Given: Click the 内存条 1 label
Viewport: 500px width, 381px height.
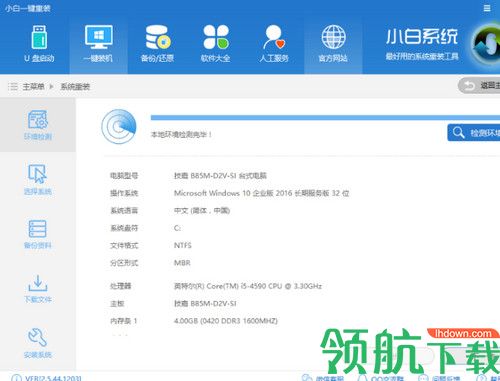Looking at the screenshot, I should click(124, 321).
